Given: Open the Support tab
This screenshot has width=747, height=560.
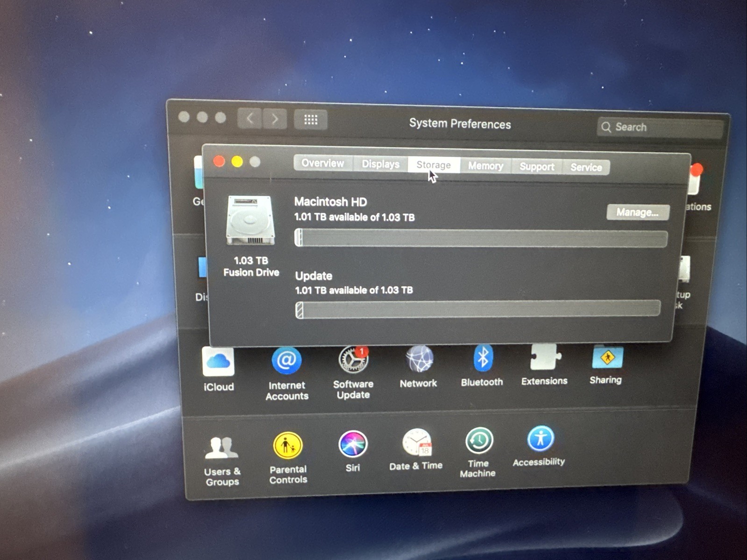Looking at the screenshot, I should coord(537,167).
